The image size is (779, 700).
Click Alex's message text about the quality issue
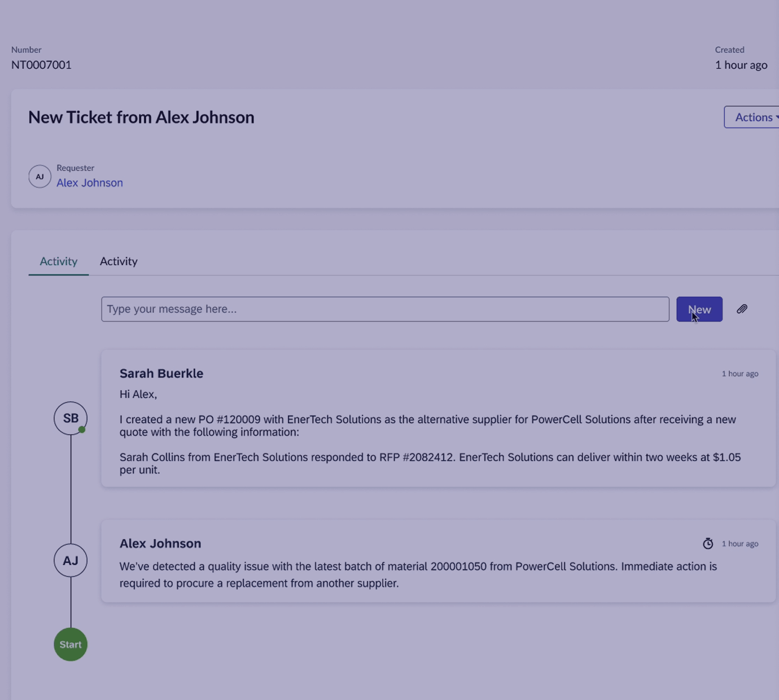(418, 575)
